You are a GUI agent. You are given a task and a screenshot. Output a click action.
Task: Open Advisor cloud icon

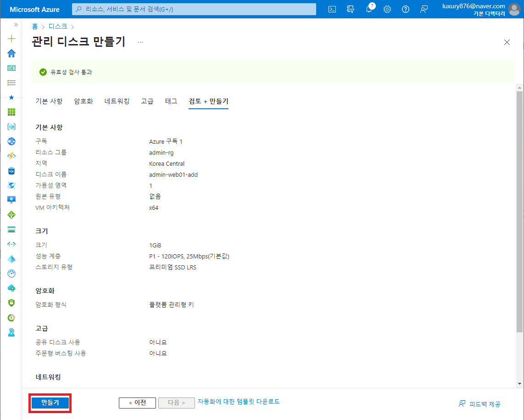pyautogui.click(x=11, y=288)
